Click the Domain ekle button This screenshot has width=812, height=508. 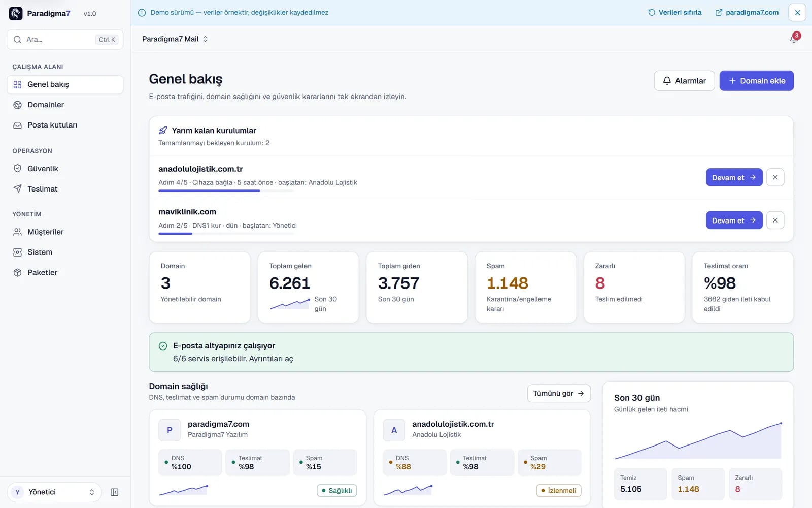click(756, 81)
